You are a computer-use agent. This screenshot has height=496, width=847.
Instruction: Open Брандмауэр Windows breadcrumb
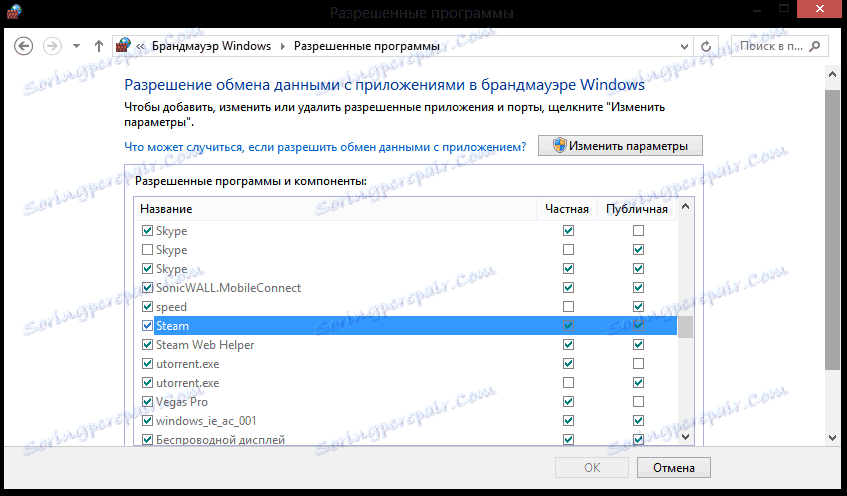pyautogui.click(x=211, y=46)
